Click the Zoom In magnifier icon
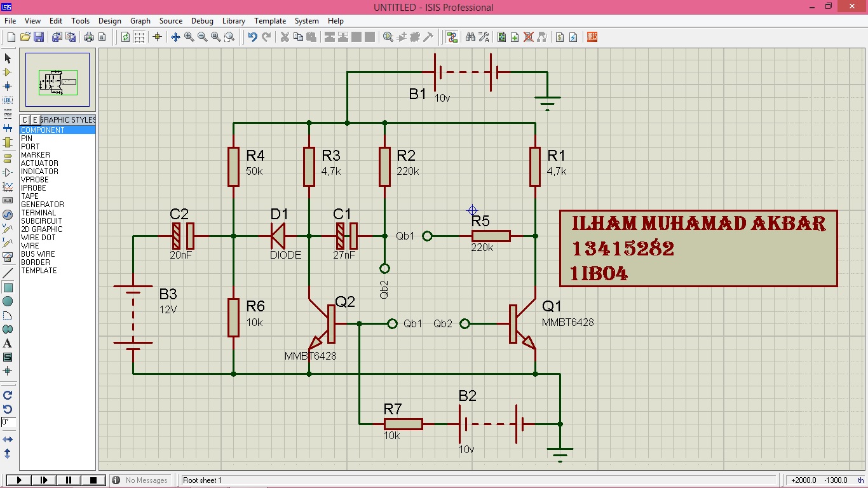The width and height of the screenshot is (868, 488). (x=188, y=36)
